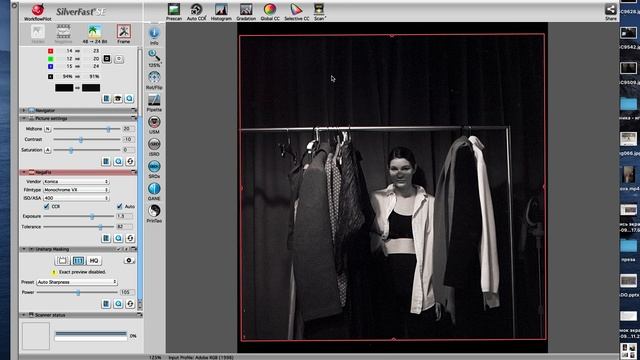The width and height of the screenshot is (640, 360).
Task: Run a Prescan
Action: pos(174,12)
